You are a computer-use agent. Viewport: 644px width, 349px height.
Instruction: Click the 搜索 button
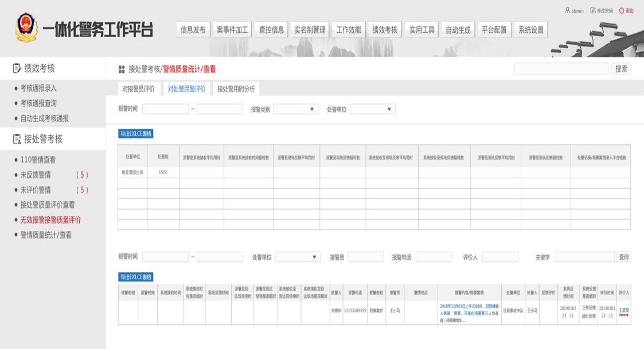(621, 69)
